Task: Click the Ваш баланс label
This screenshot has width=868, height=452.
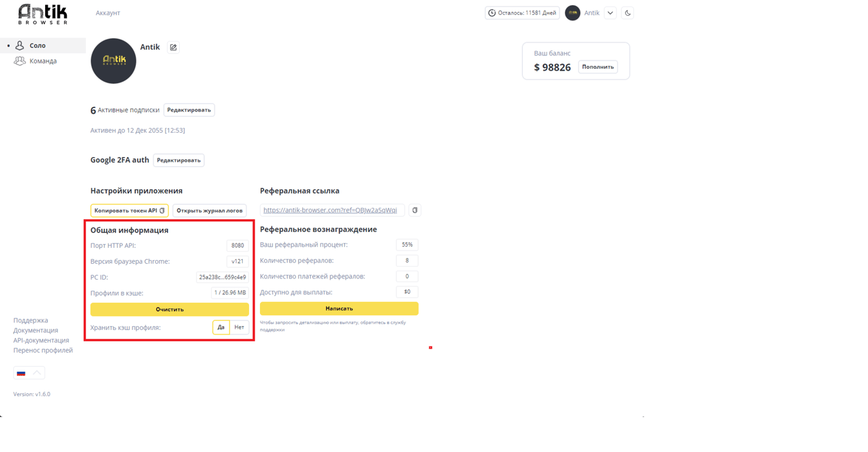Action: point(552,53)
